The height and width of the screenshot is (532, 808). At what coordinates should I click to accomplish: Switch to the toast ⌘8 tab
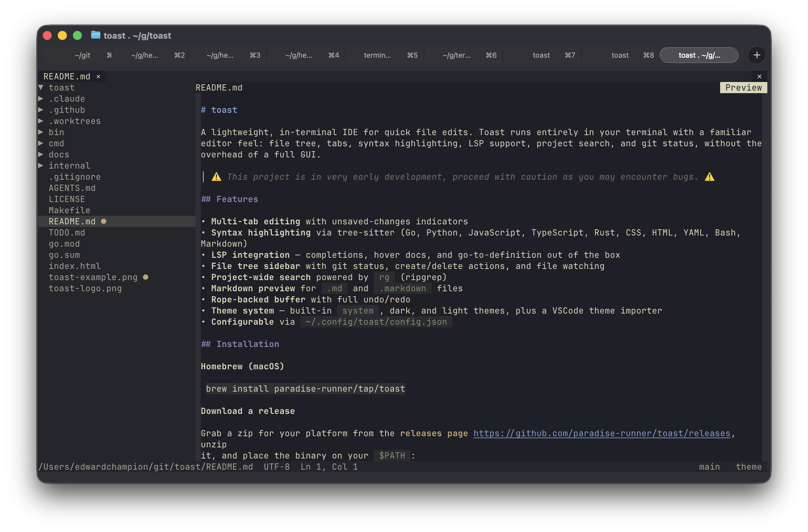[x=621, y=55]
